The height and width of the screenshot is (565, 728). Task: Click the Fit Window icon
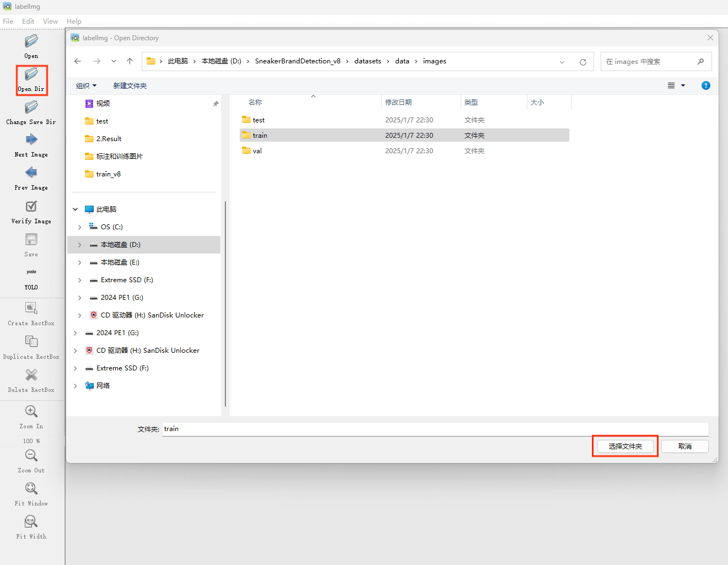pyautogui.click(x=31, y=489)
